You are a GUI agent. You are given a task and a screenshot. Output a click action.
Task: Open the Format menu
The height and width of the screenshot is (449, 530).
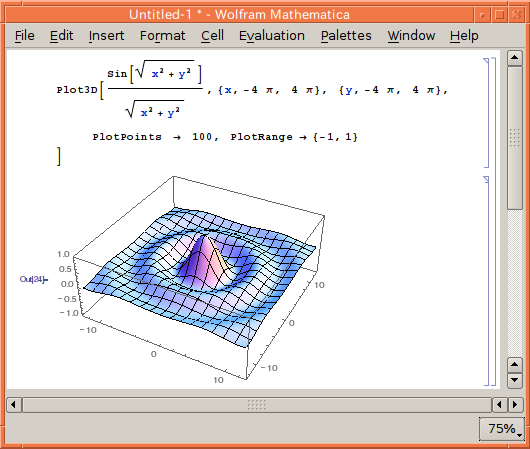tap(163, 36)
